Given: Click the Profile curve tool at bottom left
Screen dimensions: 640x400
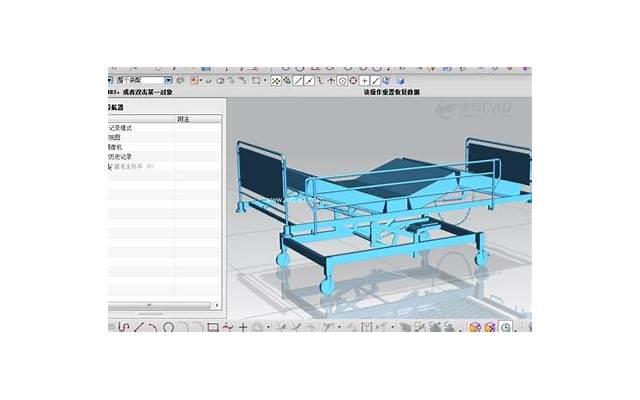Looking at the screenshot, I should [x=124, y=327].
